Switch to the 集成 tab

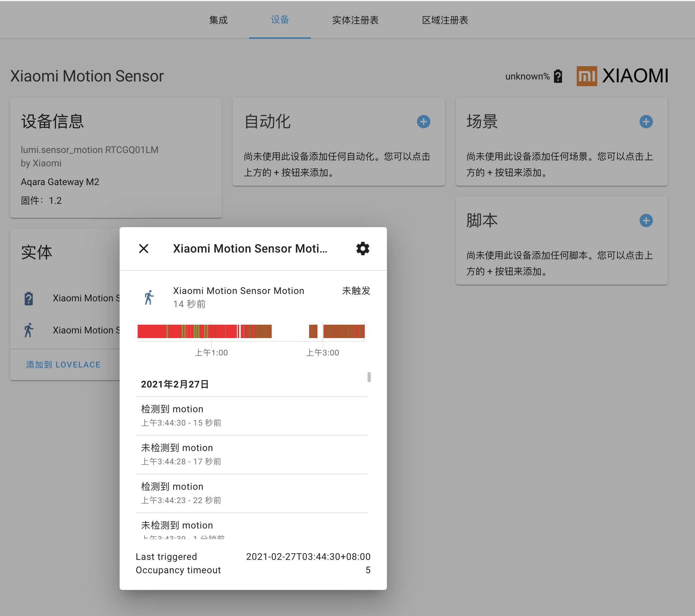(218, 20)
